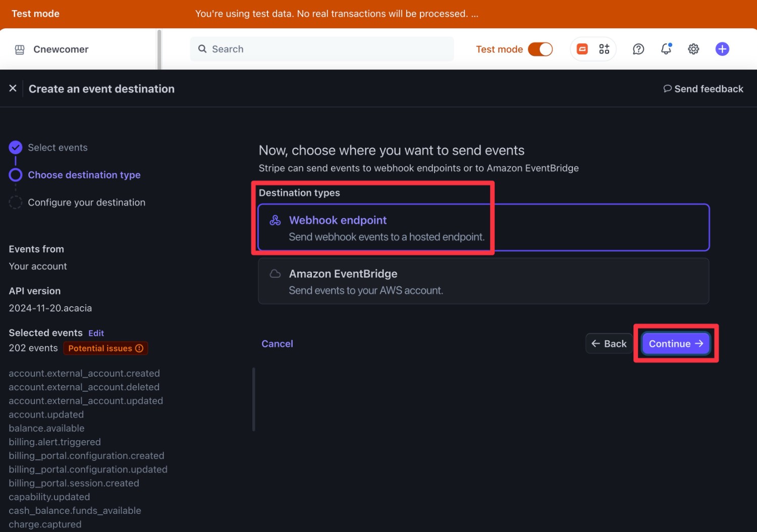
Task: Click the Configure your destination dashed circle
Action: [16, 202]
